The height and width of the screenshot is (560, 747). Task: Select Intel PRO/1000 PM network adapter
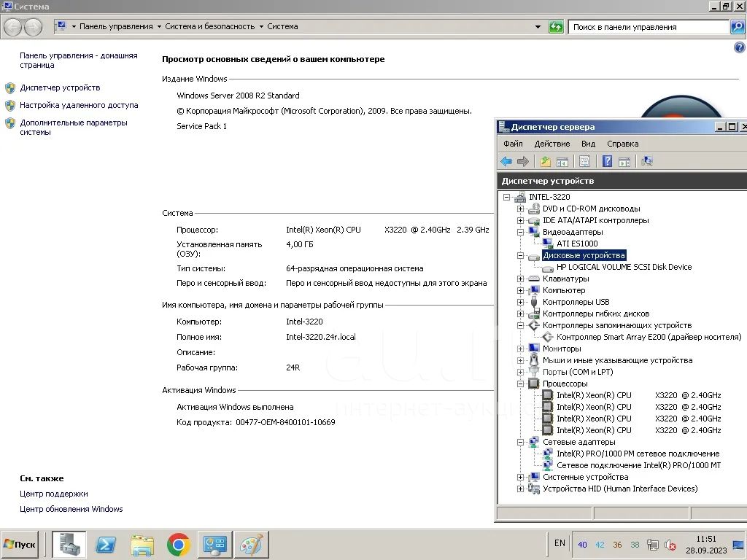[x=638, y=454]
